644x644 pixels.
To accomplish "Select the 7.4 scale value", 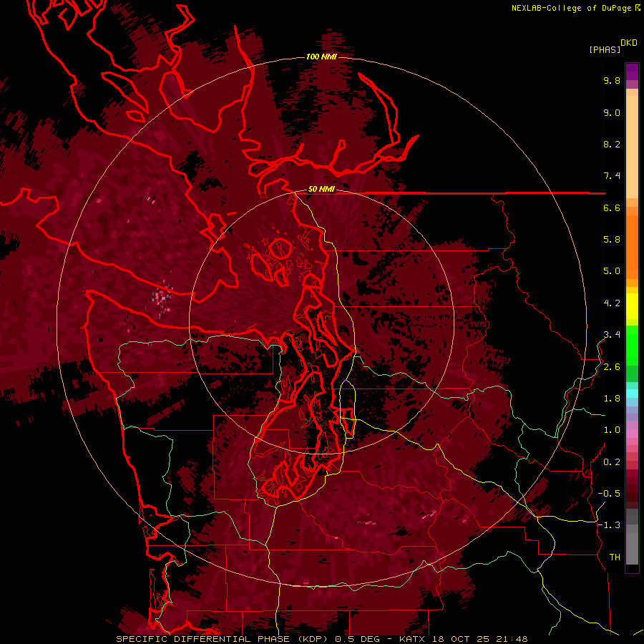I will (612, 176).
